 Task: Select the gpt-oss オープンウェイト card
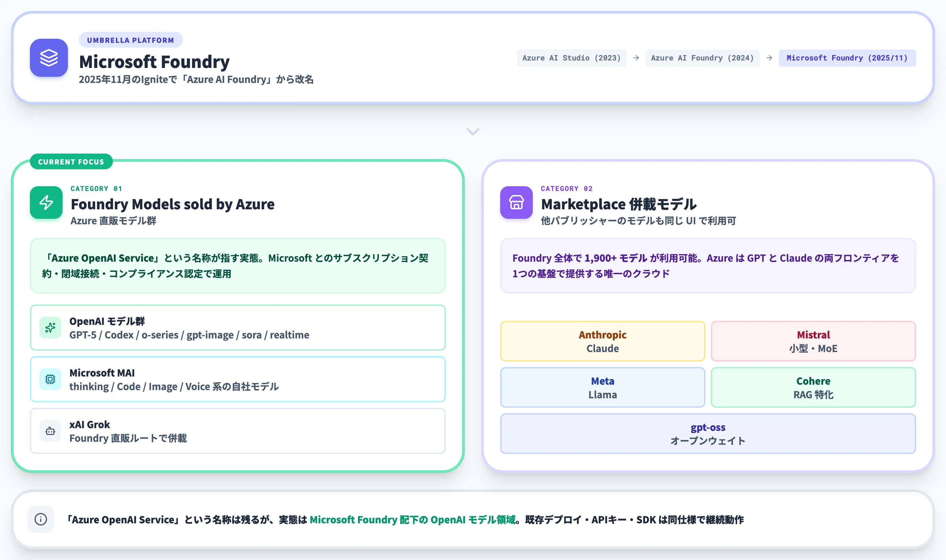click(708, 434)
